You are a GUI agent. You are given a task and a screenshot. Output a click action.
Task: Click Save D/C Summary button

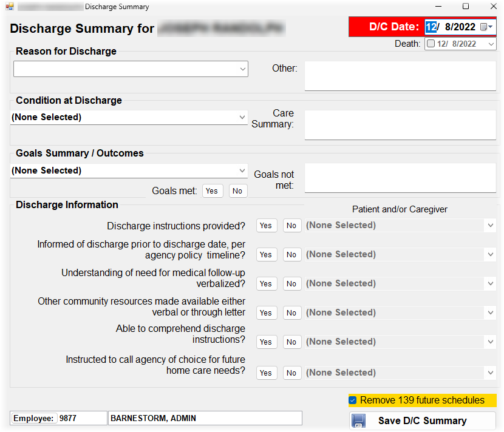click(422, 421)
